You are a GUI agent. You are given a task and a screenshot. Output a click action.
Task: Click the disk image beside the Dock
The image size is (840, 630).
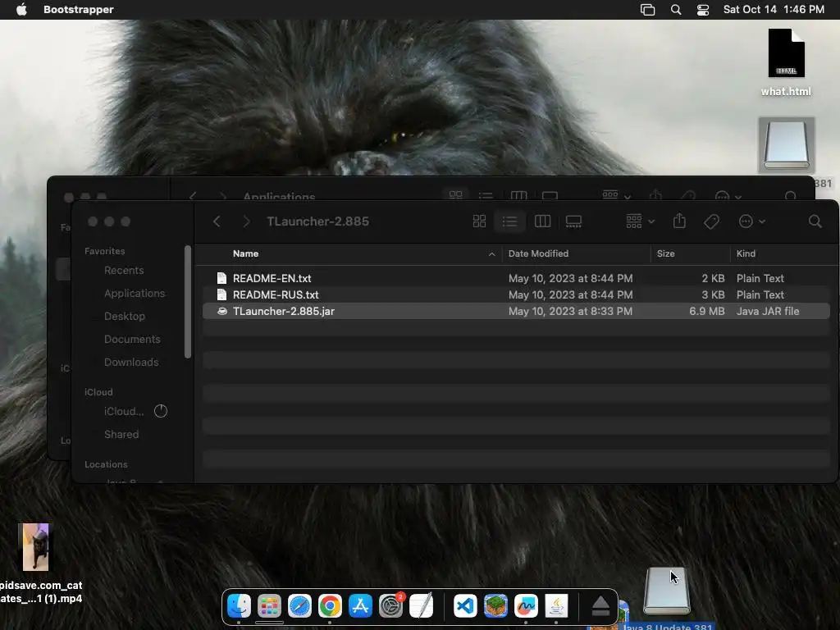pyautogui.click(x=666, y=591)
